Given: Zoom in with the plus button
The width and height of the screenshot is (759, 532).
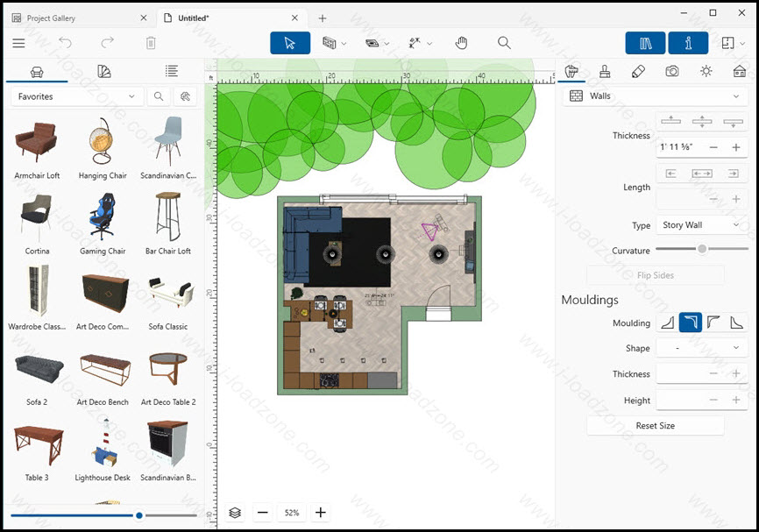Looking at the screenshot, I should 321,513.
